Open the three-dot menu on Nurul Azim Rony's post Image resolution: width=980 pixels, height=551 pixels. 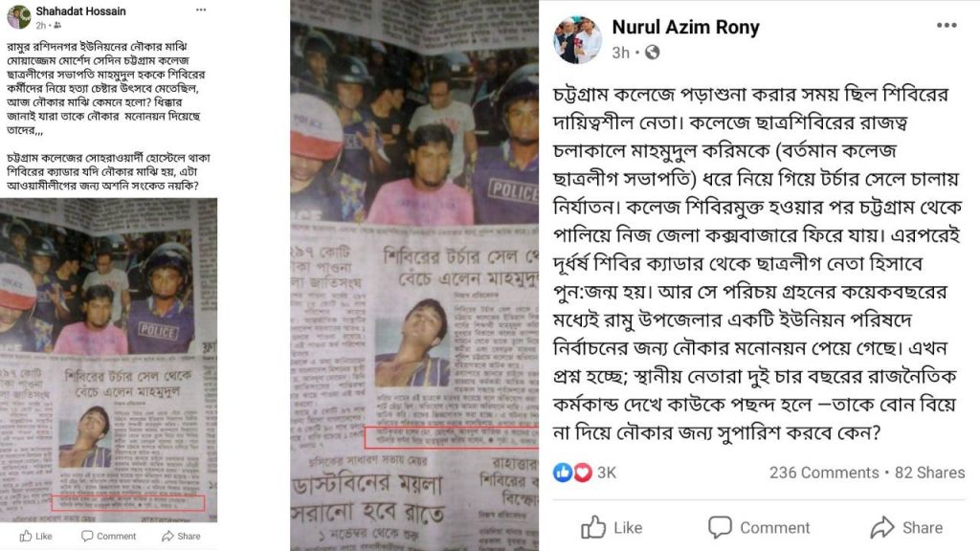947,25
